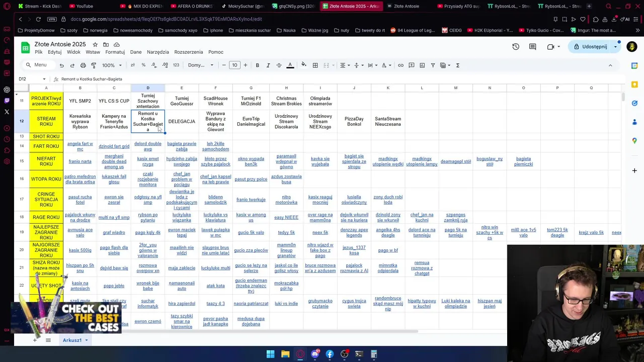This screenshot has height=362, width=644.
Task: Increase decimal places in the toolbar
Action: [165, 65]
